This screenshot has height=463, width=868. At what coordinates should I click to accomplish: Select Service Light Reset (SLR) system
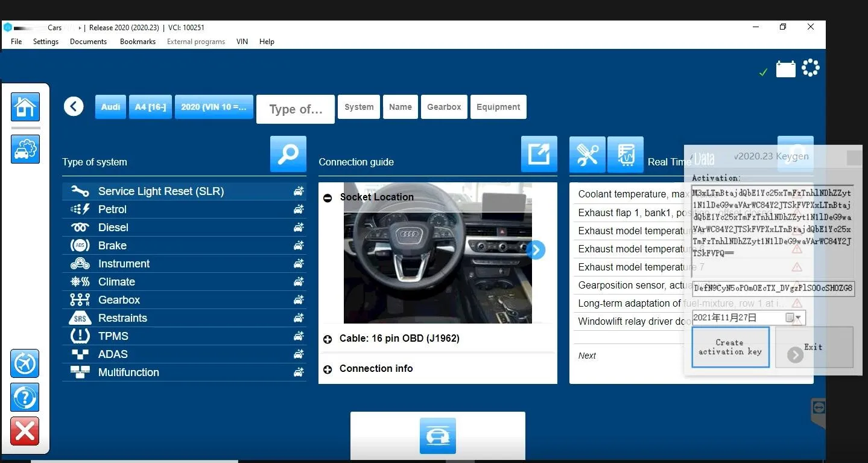(161, 191)
